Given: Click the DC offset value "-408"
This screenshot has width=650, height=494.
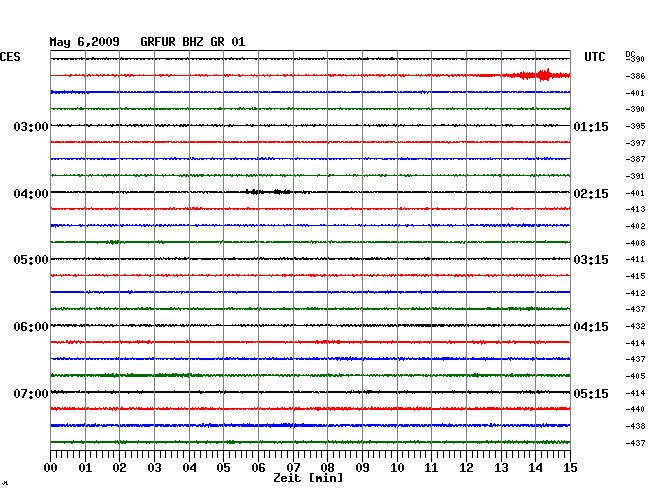Looking at the screenshot, I should coord(635,243).
